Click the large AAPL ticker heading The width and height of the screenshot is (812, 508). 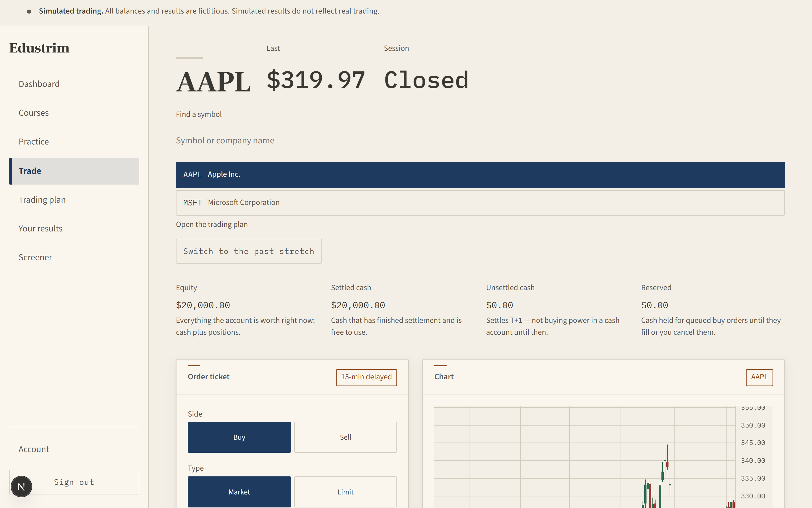coord(213,82)
